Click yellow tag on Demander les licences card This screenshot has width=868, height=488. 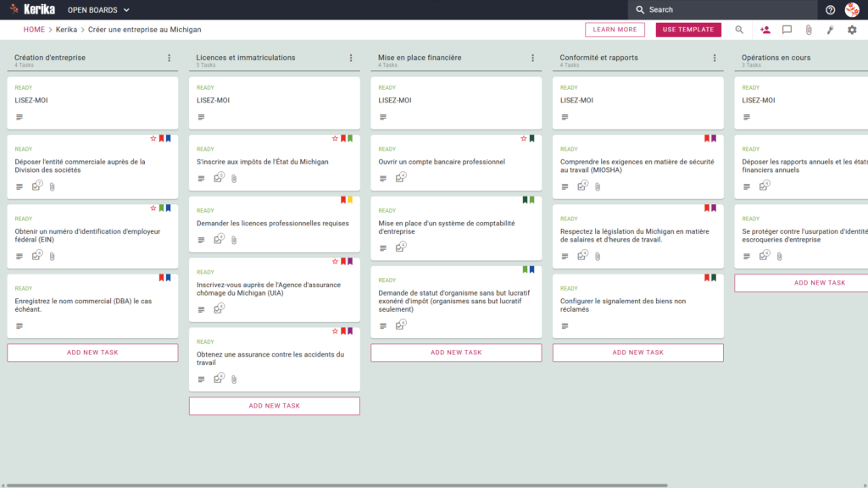350,200
